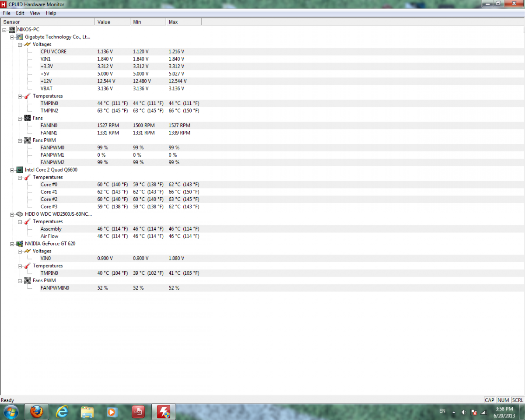Show hidden tray icons arrow

click(453, 412)
